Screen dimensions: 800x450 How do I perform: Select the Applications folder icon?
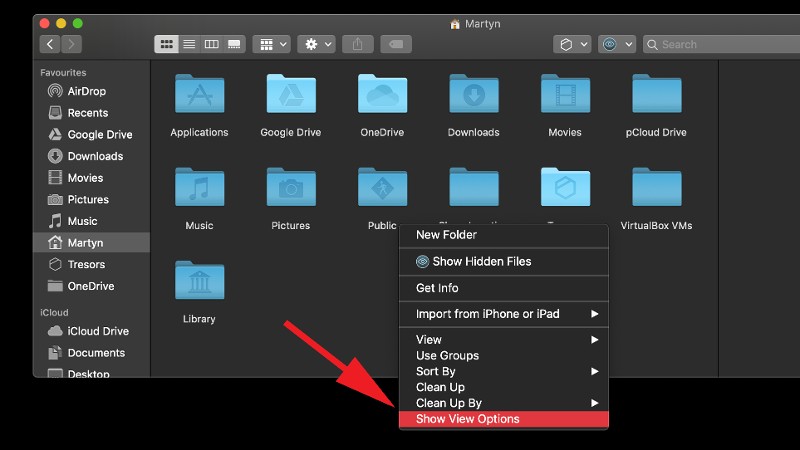[199, 94]
